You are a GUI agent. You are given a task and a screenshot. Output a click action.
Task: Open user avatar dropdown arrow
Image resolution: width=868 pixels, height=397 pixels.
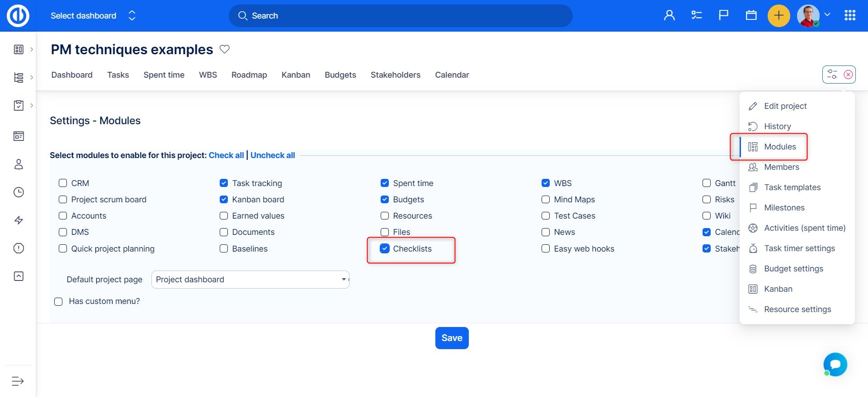click(827, 15)
